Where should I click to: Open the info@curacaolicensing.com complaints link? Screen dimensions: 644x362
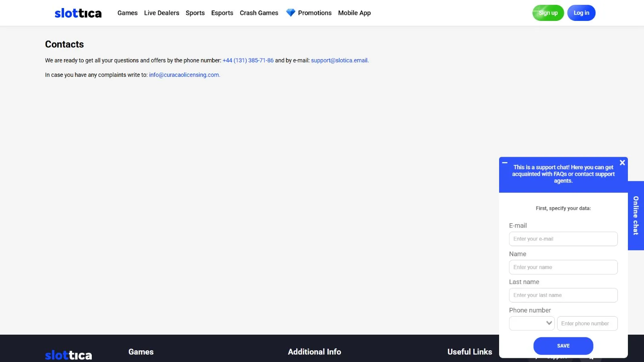[x=184, y=75]
